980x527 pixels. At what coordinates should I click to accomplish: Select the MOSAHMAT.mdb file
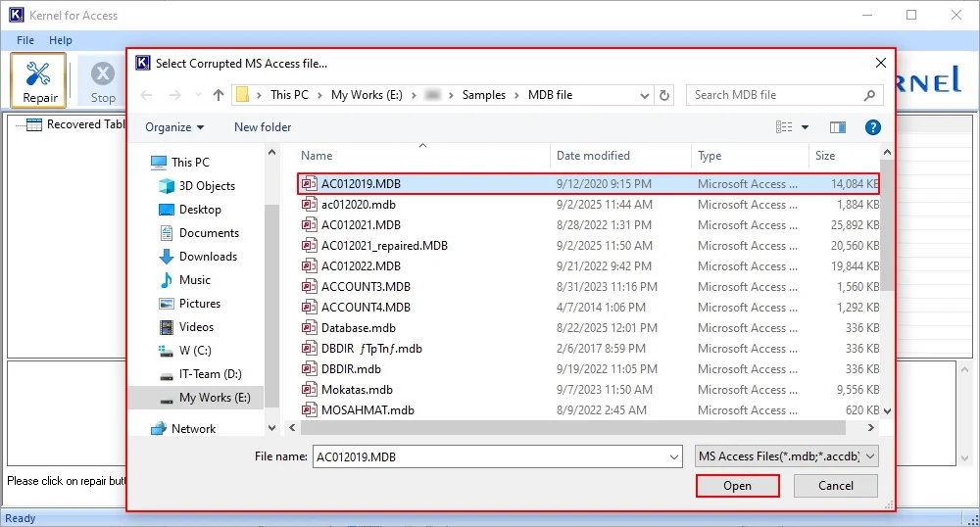tap(589, 410)
